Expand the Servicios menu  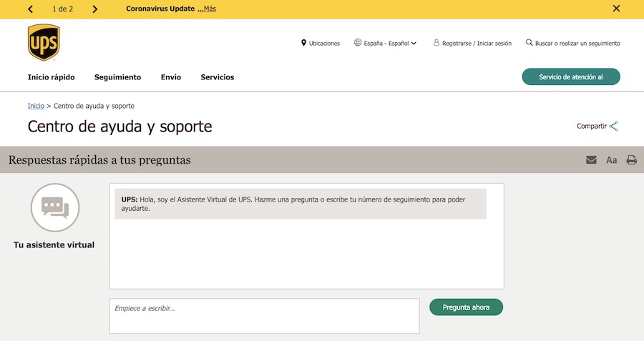(x=217, y=77)
